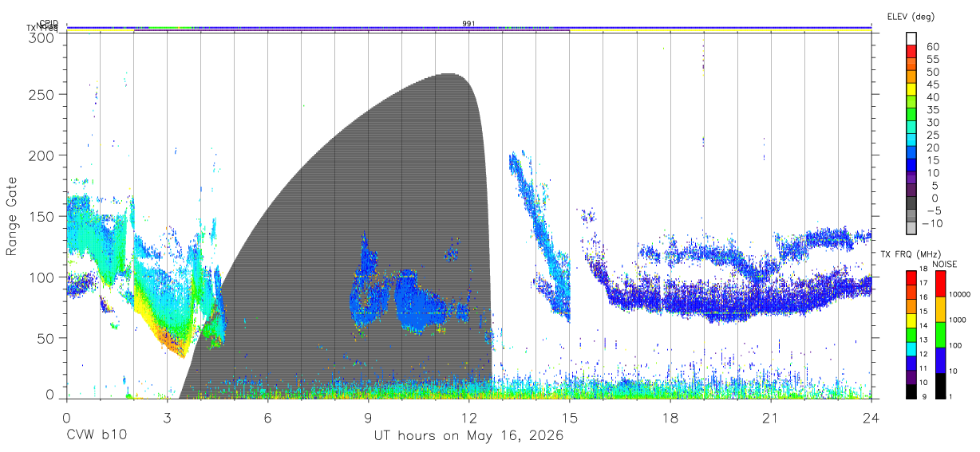This screenshot has height=452, width=980.
Task: Select the red segment of ELEV color bar
Action: click(x=911, y=51)
